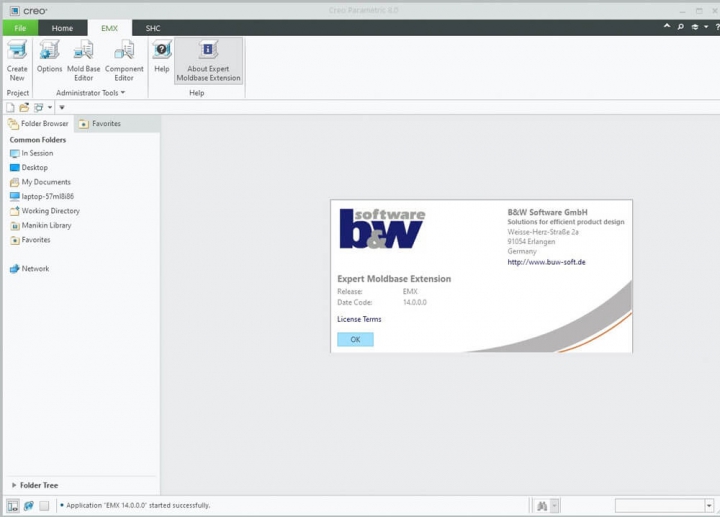Switch to the Home tab
This screenshot has height=517, width=720.
[x=62, y=28]
